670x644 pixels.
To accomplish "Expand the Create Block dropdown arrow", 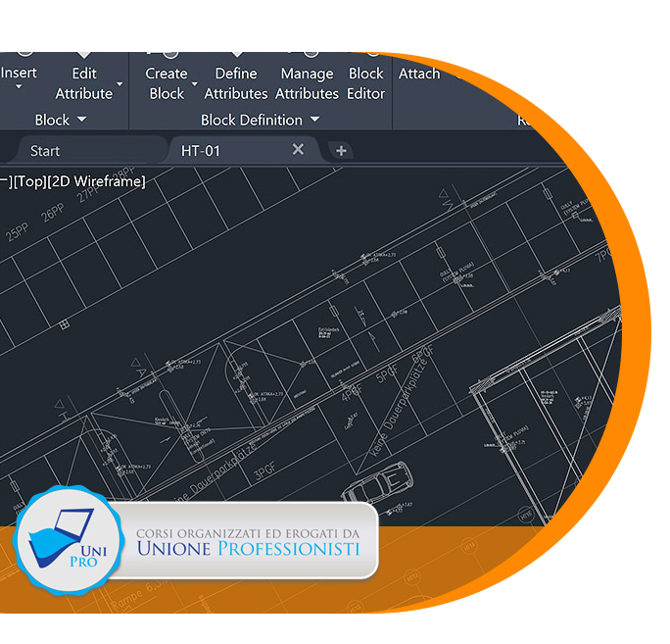I will pyautogui.click(x=194, y=84).
